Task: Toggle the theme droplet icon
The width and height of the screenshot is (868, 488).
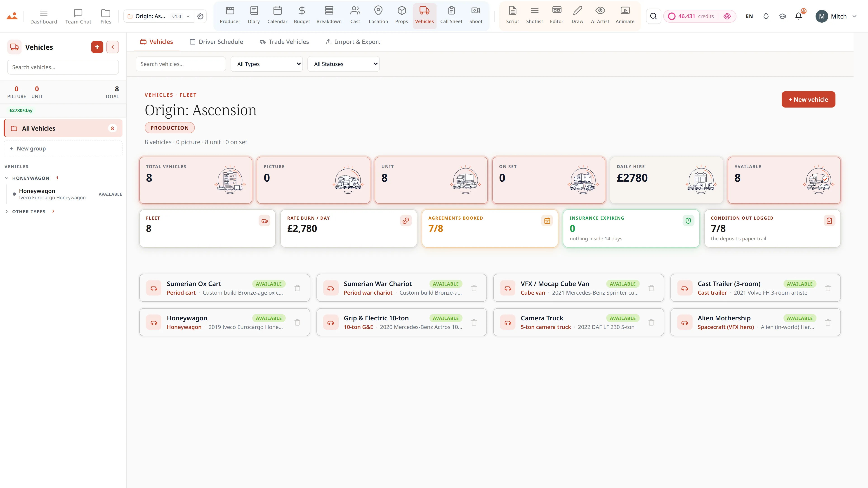Action: point(766,16)
